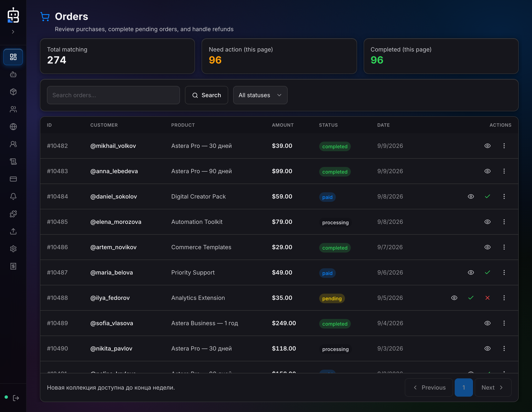This screenshot has height=412, width=532.
Task: Click the Date column header
Action: click(x=383, y=125)
